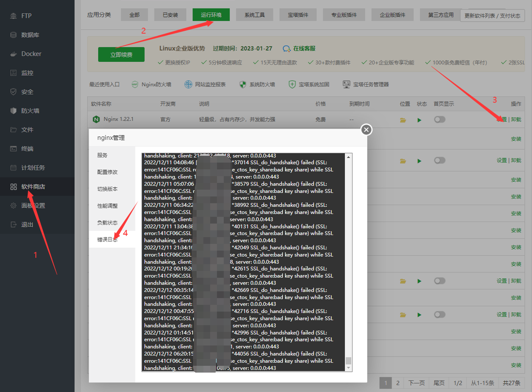The height and width of the screenshot is (392, 532).
Task: Go to page 2 in pagination
Action: pyautogui.click(x=398, y=383)
